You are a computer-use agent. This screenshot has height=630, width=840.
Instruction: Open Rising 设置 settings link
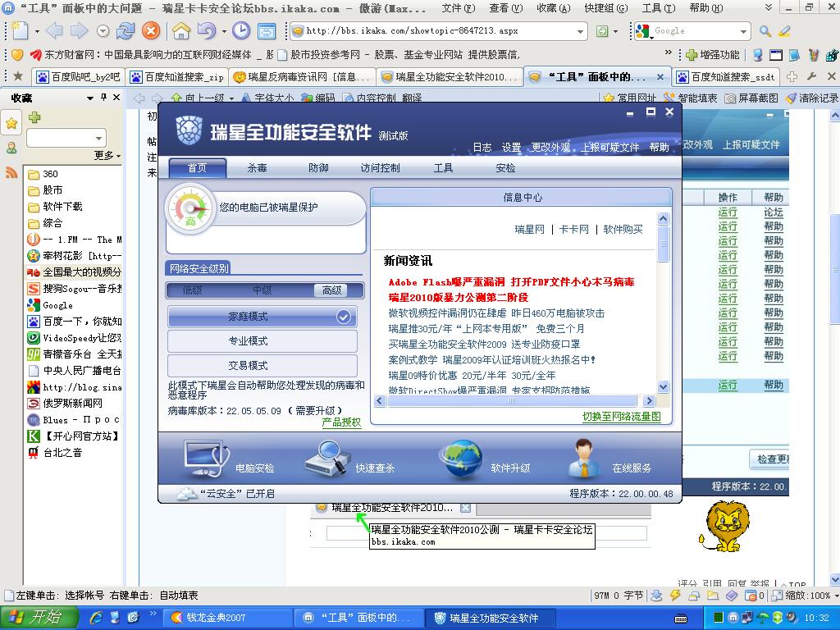[x=512, y=147]
